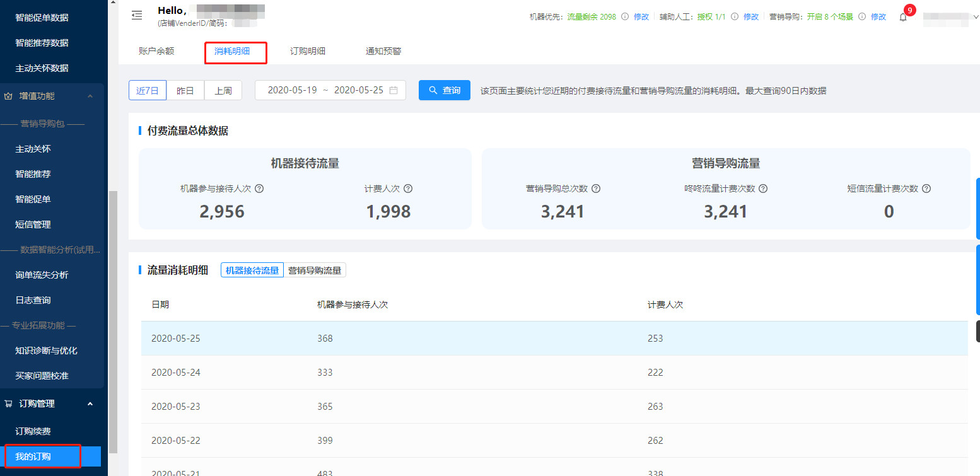Select the 近7日 date range option
Viewport: 980px width, 476px height.
148,90
